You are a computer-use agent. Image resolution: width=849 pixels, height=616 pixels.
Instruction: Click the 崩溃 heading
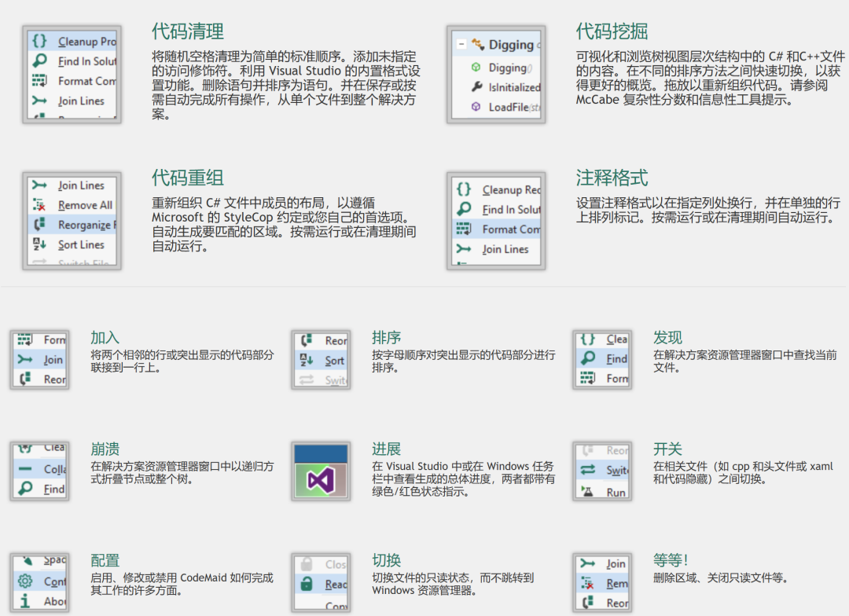tap(105, 449)
